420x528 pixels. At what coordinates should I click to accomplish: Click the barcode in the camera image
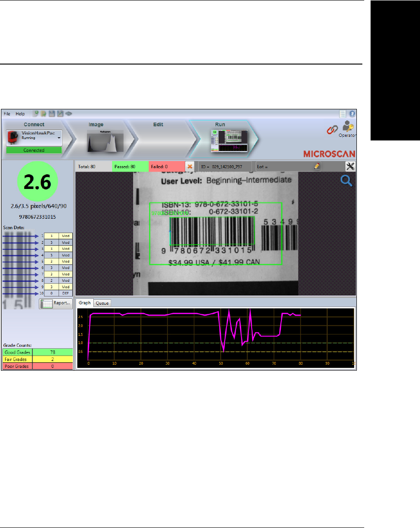pos(212,231)
